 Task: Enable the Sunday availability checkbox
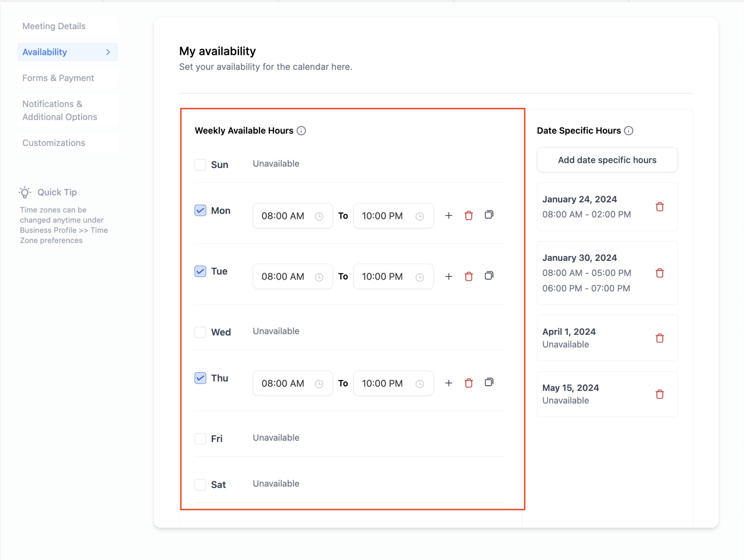point(200,164)
